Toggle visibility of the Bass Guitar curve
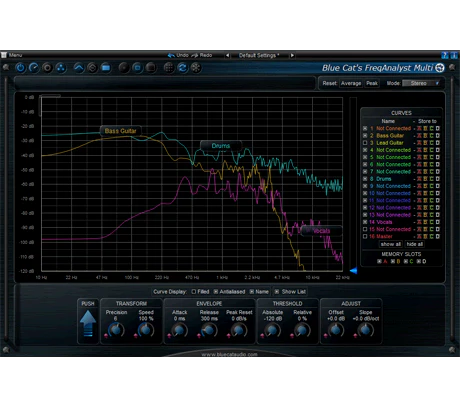460x416 pixels. pyautogui.click(x=365, y=136)
